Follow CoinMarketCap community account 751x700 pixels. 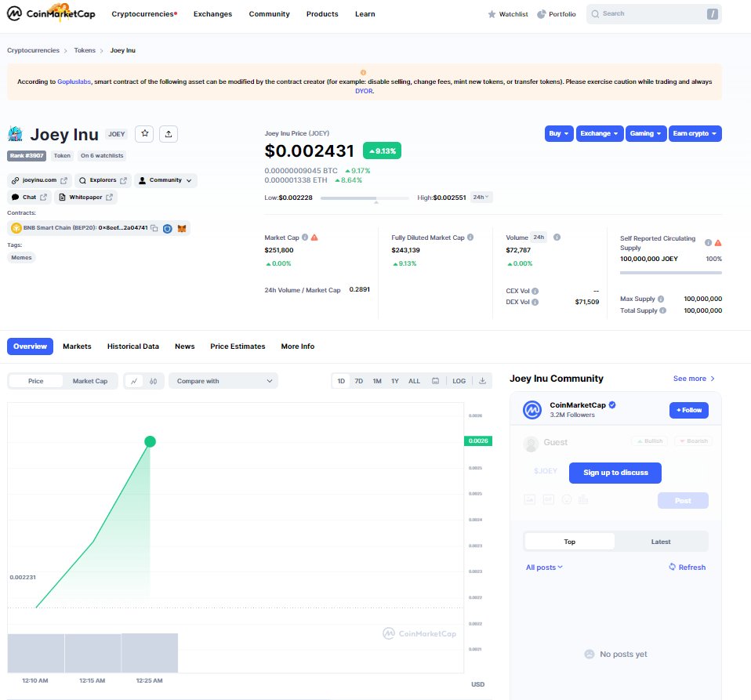point(689,410)
